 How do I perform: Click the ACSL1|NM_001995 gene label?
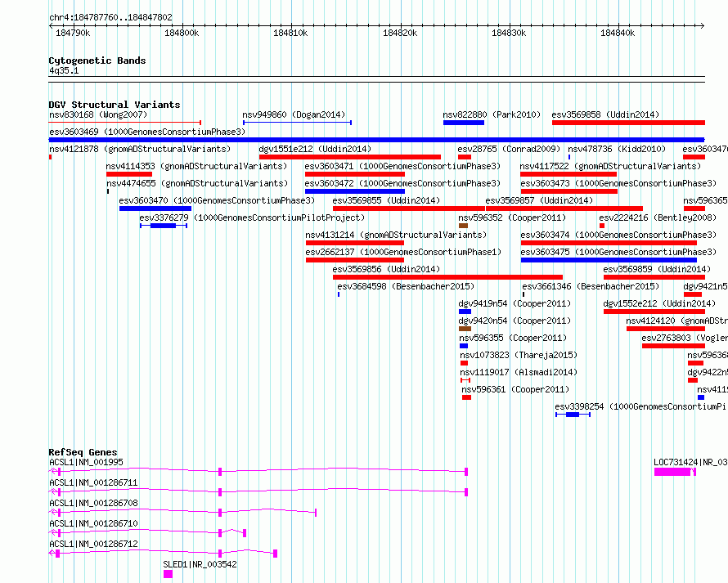click(x=87, y=462)
